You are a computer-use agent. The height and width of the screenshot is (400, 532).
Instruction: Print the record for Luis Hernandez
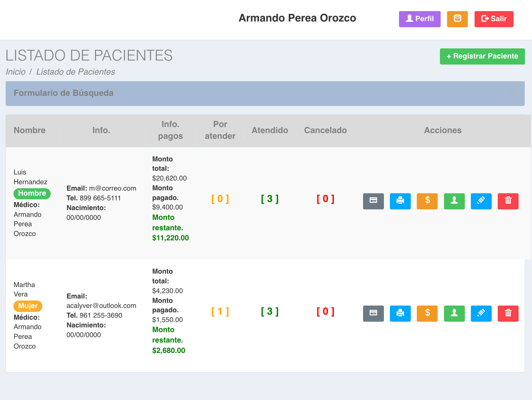point(400,201)
